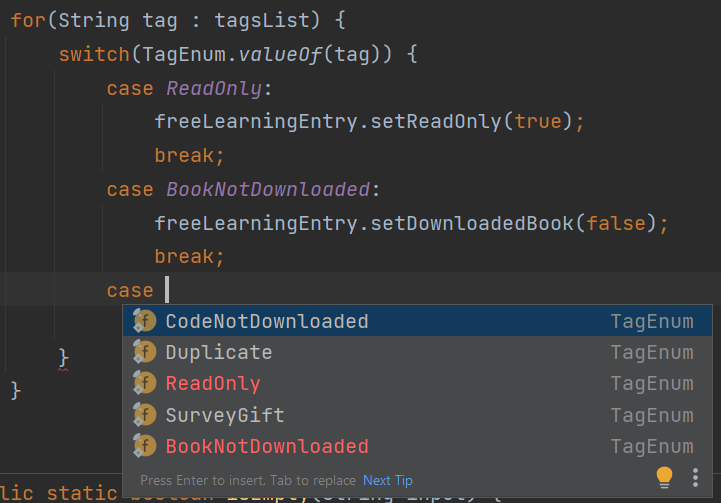Place cursor on setReadOnly(true) line
This screenshot has width=721, height=503.
369,122
